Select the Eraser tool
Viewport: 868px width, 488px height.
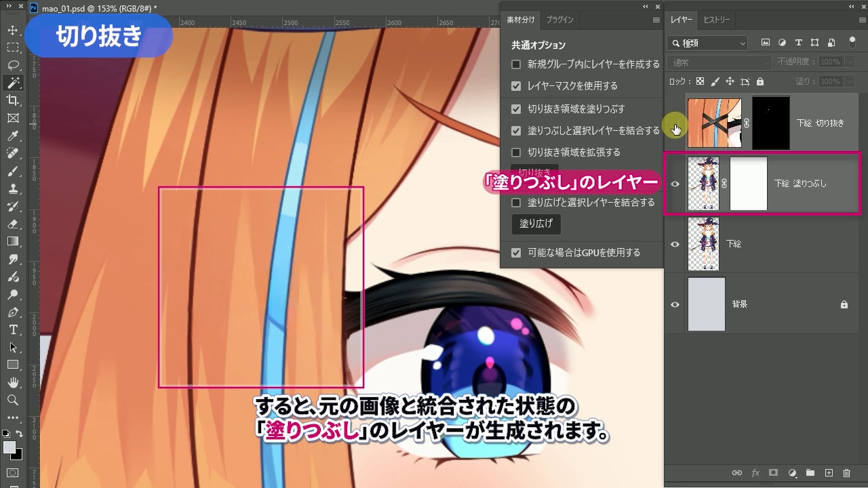(x=13, y=224)
